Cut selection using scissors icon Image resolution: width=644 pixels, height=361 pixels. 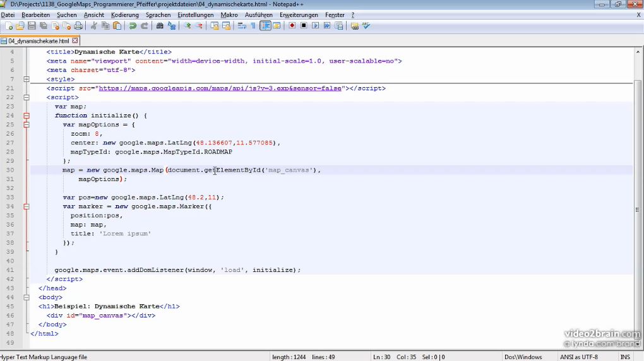click(x=93, y=26)
